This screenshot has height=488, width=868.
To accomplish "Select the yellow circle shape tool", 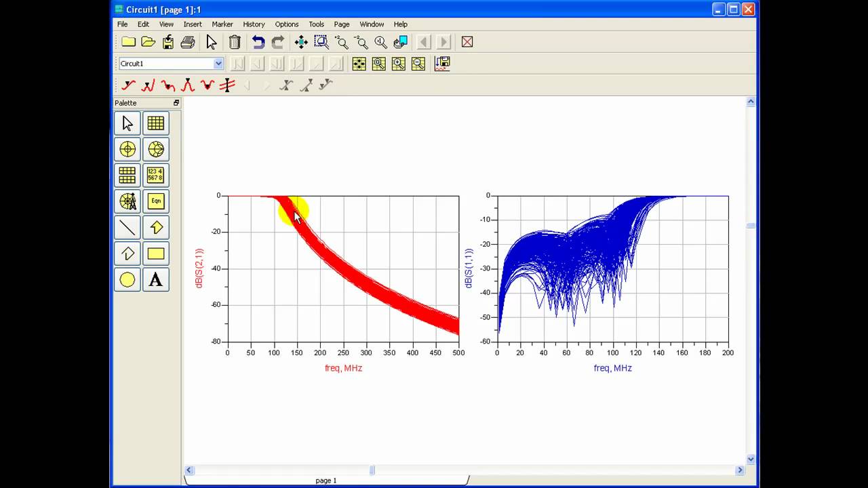I will click(127, 280).
